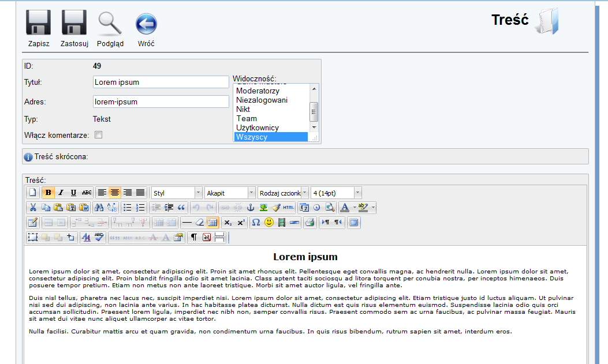The height and width of the screenshot is (364, 608).
Task: Insert numbered ordered list
Action: click(x=140, y=208)
